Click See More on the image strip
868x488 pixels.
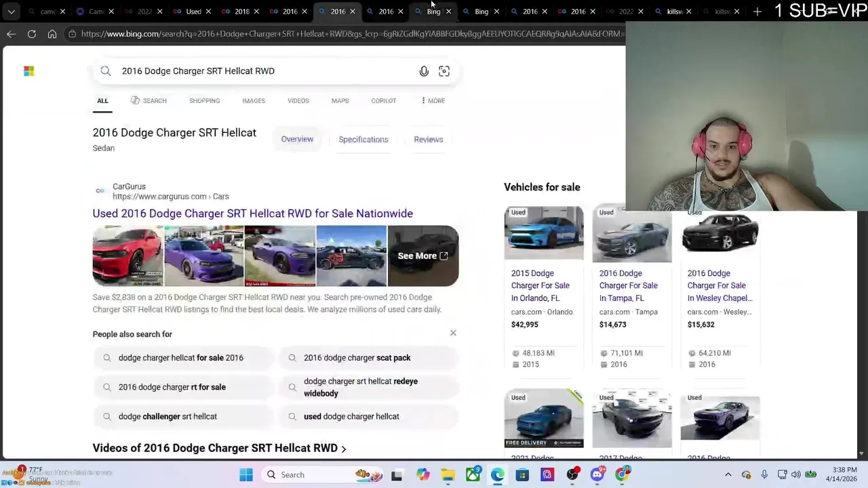[x=422, y=256]
